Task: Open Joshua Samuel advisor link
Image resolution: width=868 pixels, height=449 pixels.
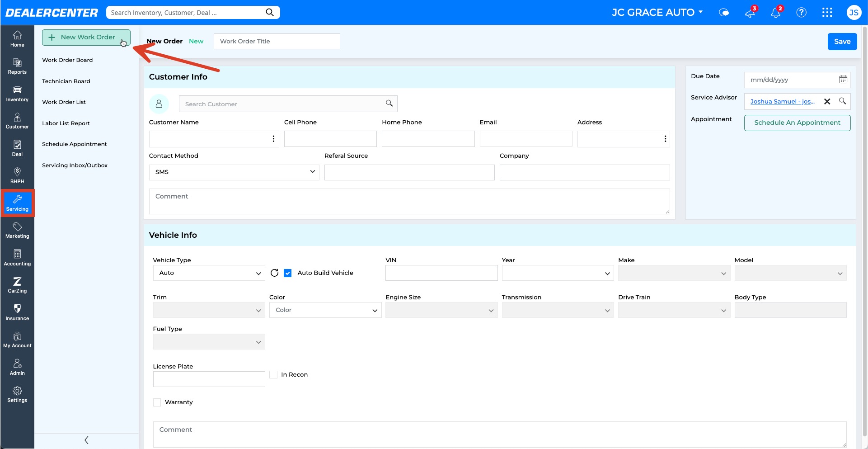Action: click(782, 102)
